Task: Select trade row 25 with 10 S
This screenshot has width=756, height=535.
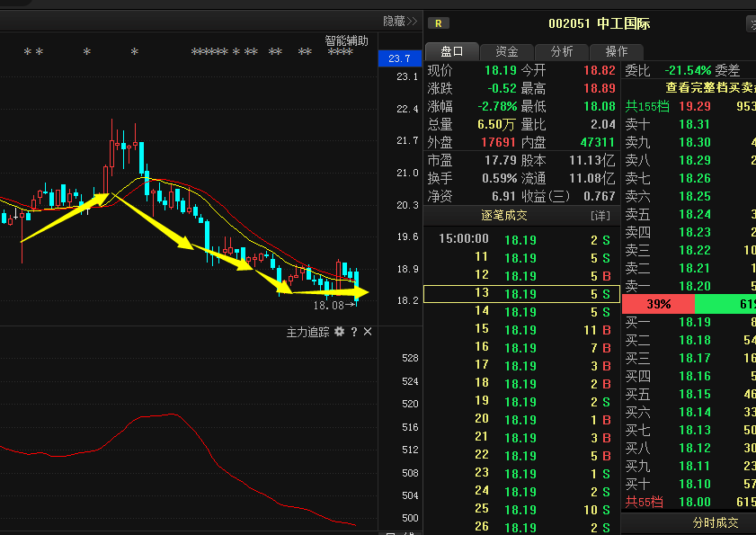Action: [521, 510]
